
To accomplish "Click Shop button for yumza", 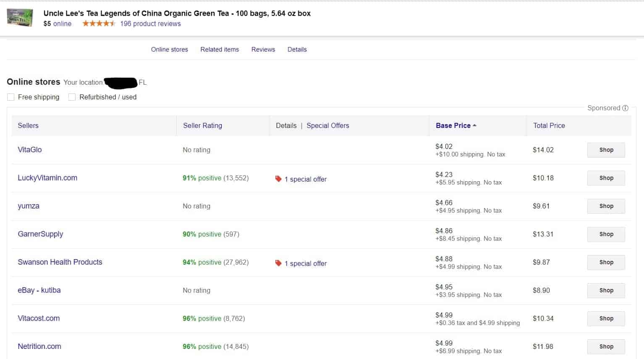I will [606, 206].
